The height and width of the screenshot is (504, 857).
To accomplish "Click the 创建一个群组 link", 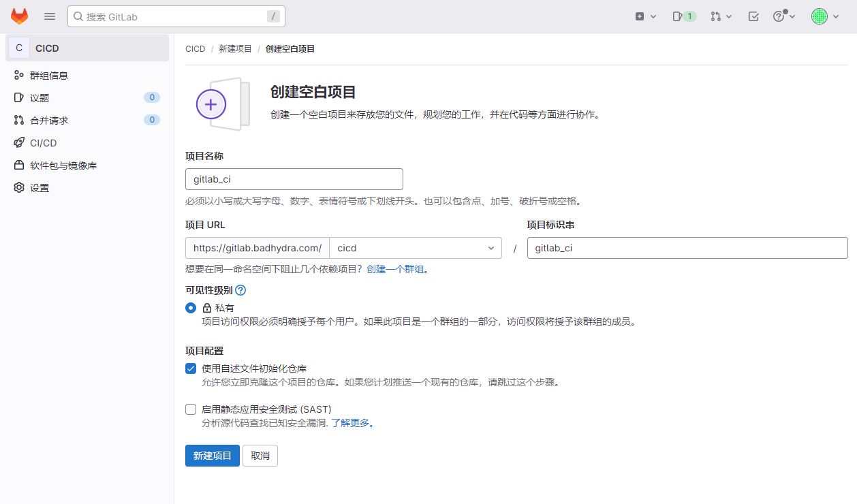I will (x=397, y=269).
